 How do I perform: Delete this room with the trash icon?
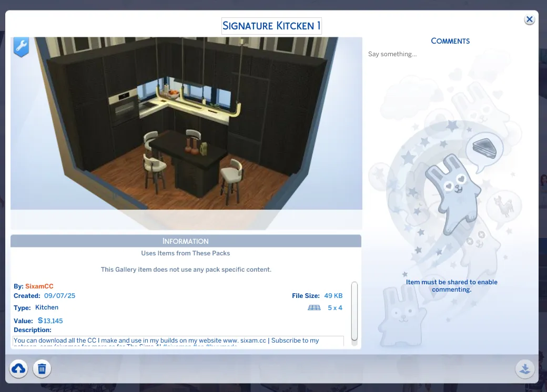42,369
